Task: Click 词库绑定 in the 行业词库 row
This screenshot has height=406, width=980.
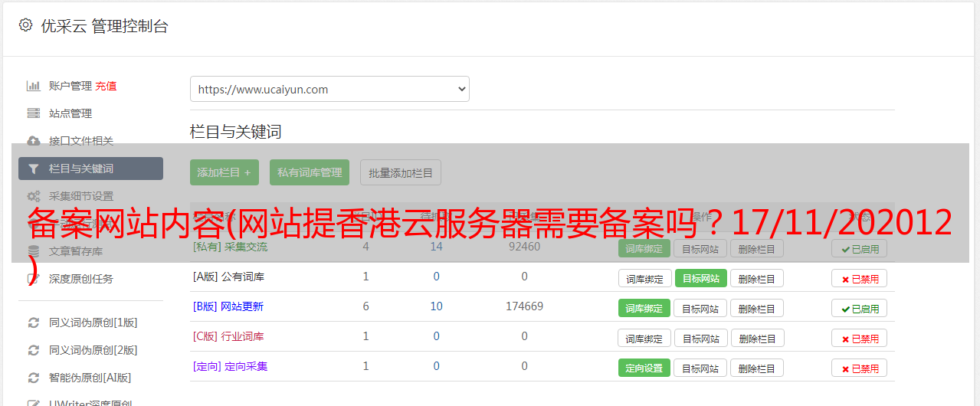Action: (644, 338)
